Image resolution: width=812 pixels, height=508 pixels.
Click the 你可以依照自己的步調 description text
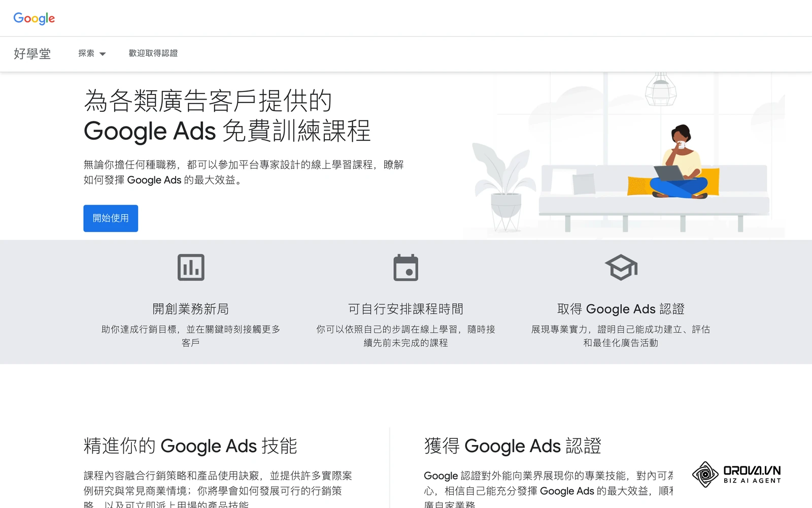(x=406, y=336)
